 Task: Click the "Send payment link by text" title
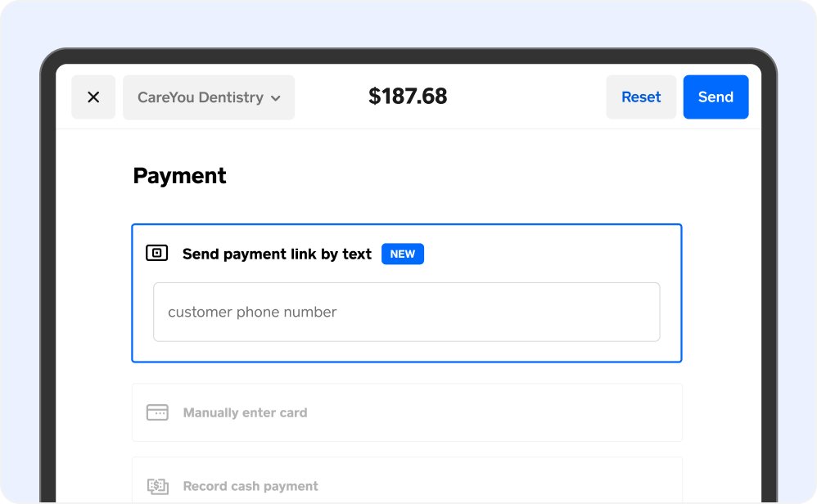coord(277,254)
